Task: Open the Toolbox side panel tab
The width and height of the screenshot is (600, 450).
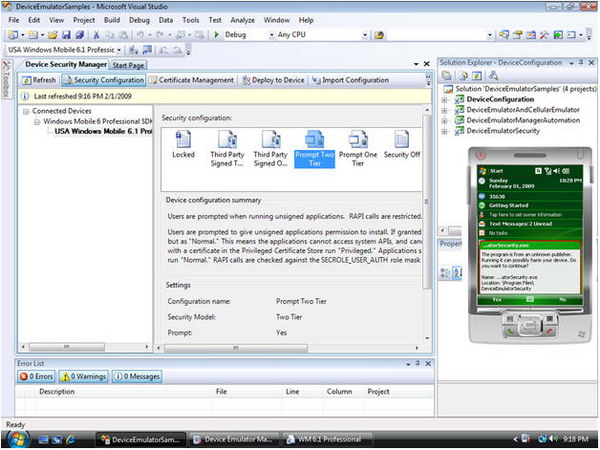Action: pos(6,79)
